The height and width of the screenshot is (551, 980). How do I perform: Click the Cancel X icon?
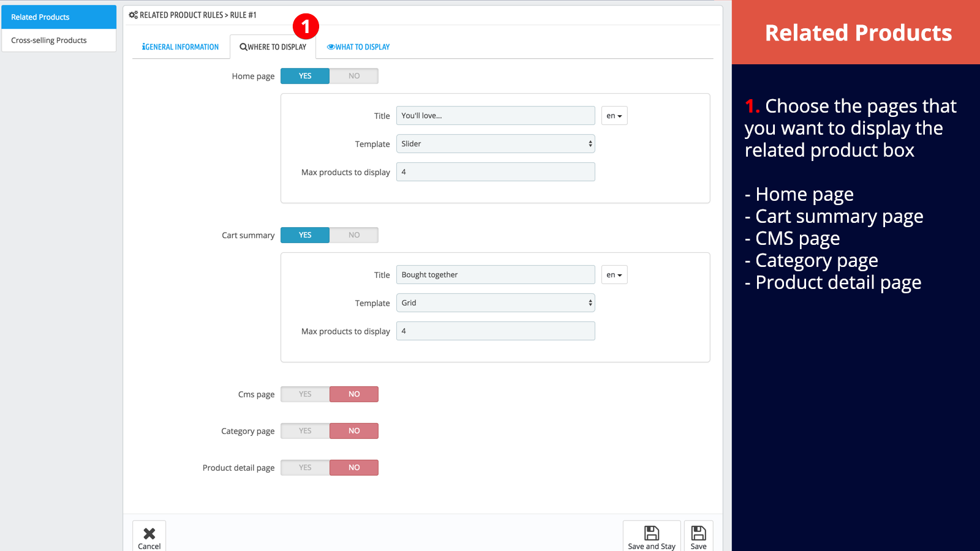[x=149, y=533]
